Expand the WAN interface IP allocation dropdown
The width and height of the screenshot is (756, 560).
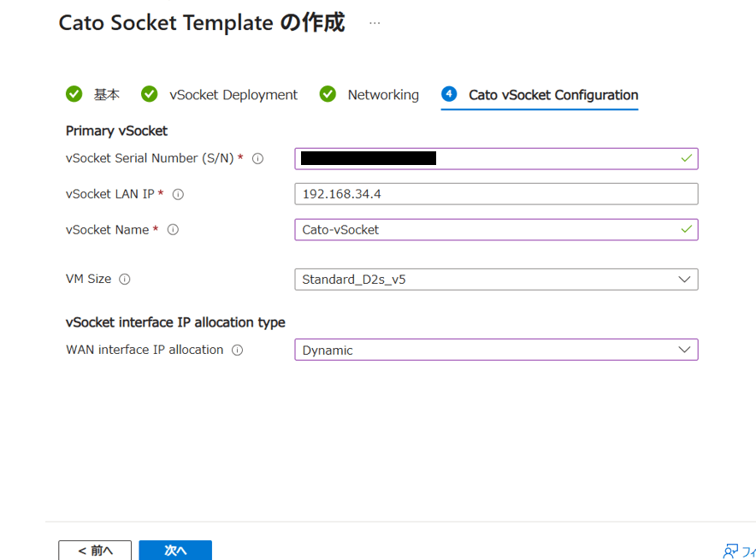pyautogui.click(x=487, y=350)
